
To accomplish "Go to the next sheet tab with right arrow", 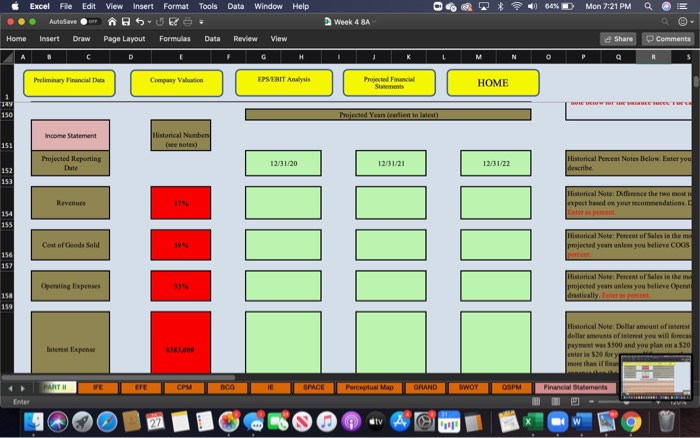I will pos(22,388).
